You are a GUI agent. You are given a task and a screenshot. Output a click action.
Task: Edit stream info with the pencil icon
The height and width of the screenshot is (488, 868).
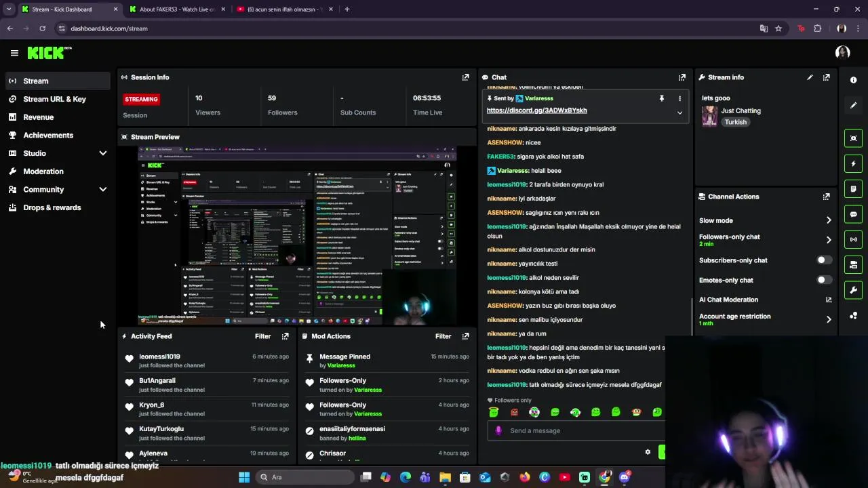(x=810, y=77)
